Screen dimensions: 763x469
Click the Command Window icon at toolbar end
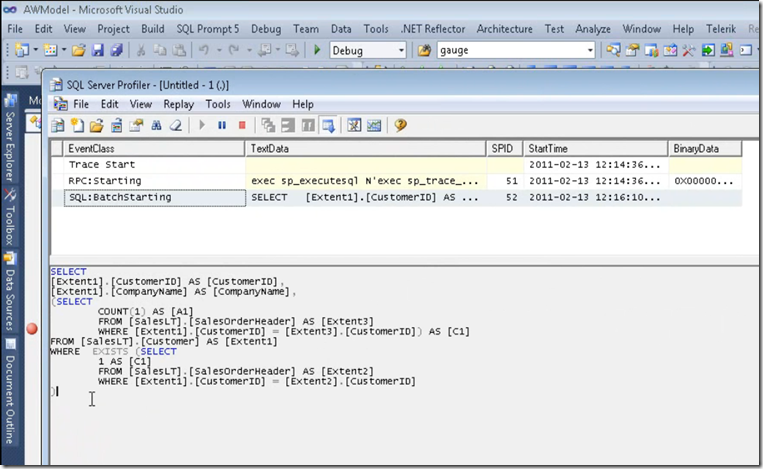746,50
